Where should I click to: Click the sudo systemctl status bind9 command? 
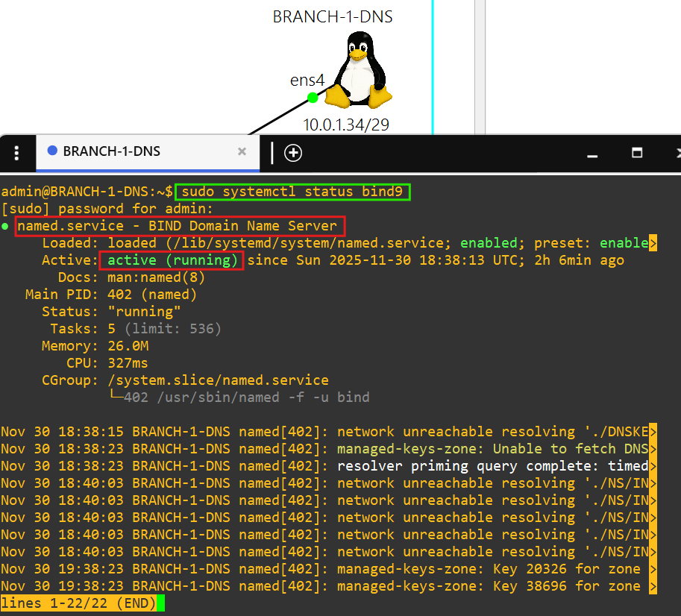[x=293, y=192]
